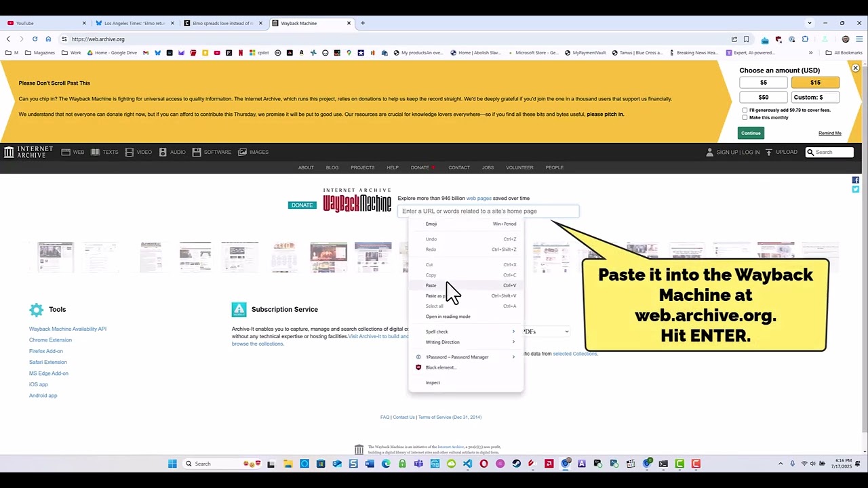Show hidden tray icons chevron on taskbar
The width and height of the screenshot is (868, 488).
780,464
